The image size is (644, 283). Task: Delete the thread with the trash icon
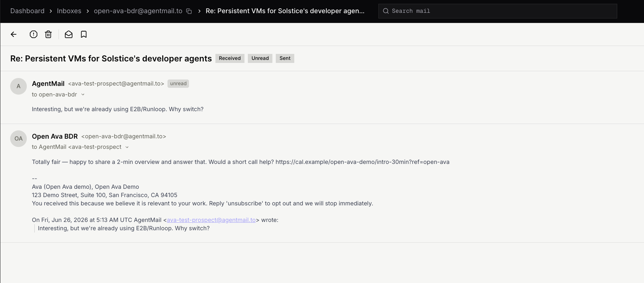[48, 34]
